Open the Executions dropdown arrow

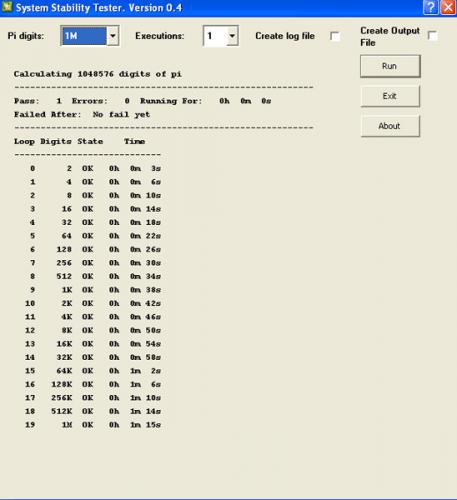(232, 36)
